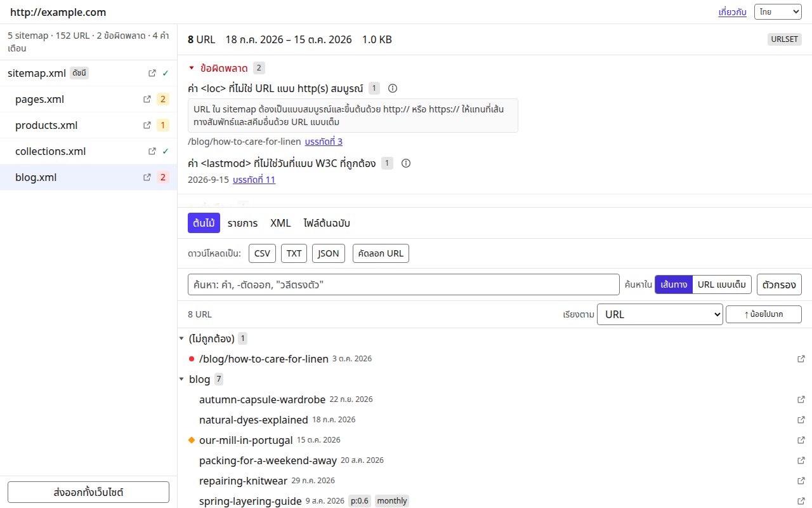Open sitemap.xml in a new tab icon
Screen dimensions: 812x508
click(x=152, y=73)
